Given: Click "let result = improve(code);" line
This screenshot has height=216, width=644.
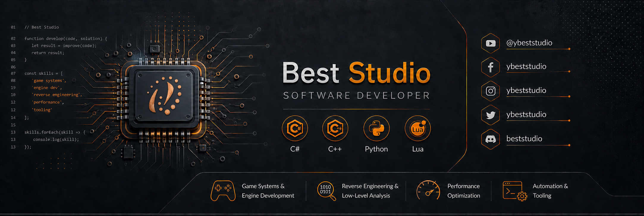Looking at the screenshot, I should point(64,46).
